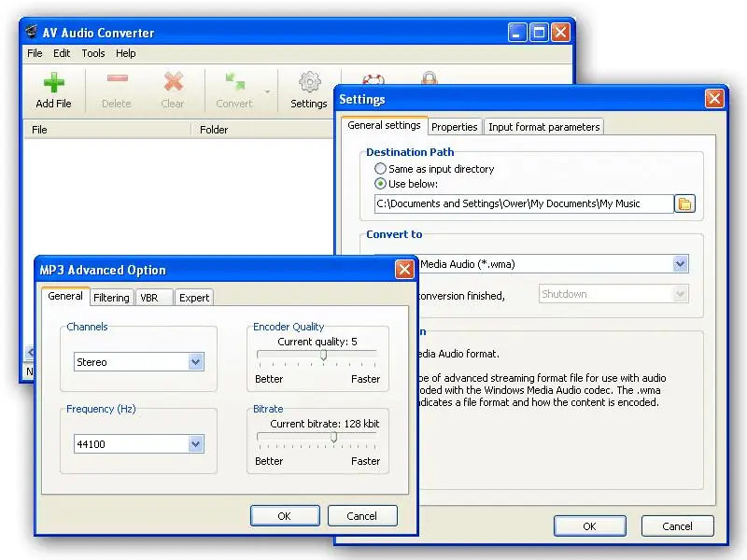Click the red minus Delete icon

pyautogui.click(x=118, y=78)
